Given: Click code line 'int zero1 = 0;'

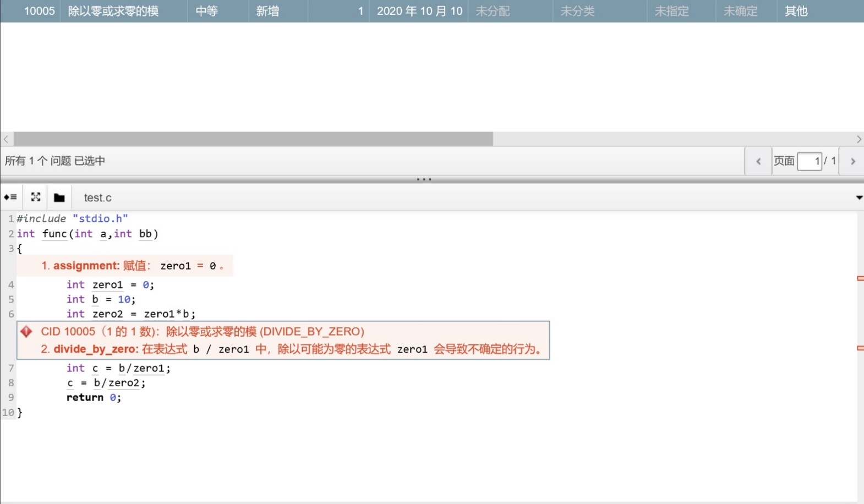Looking at the screenshot, I should [110, 284].
